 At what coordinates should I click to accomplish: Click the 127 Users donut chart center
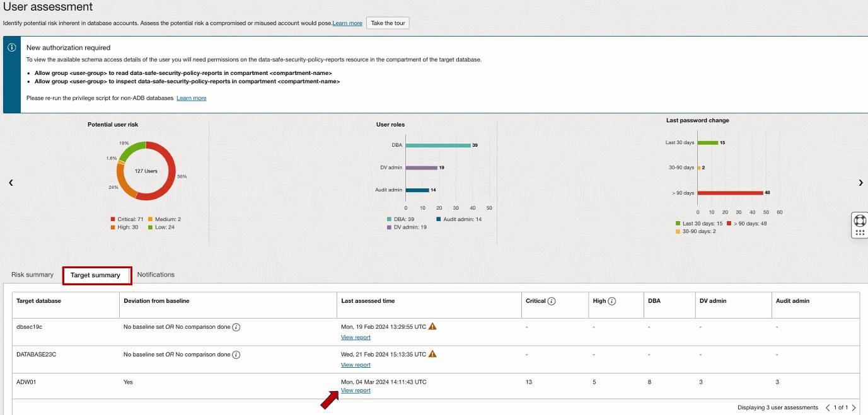(146, 171)
